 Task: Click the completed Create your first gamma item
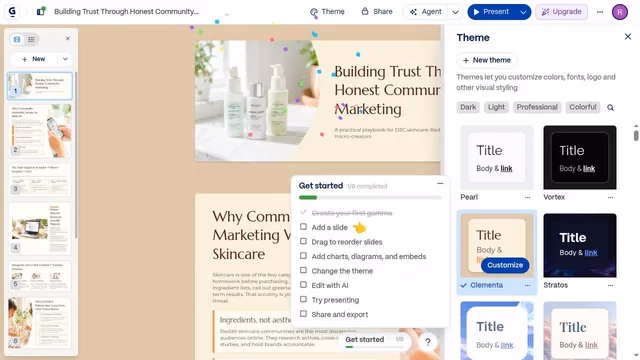click(x=351, y=213)
